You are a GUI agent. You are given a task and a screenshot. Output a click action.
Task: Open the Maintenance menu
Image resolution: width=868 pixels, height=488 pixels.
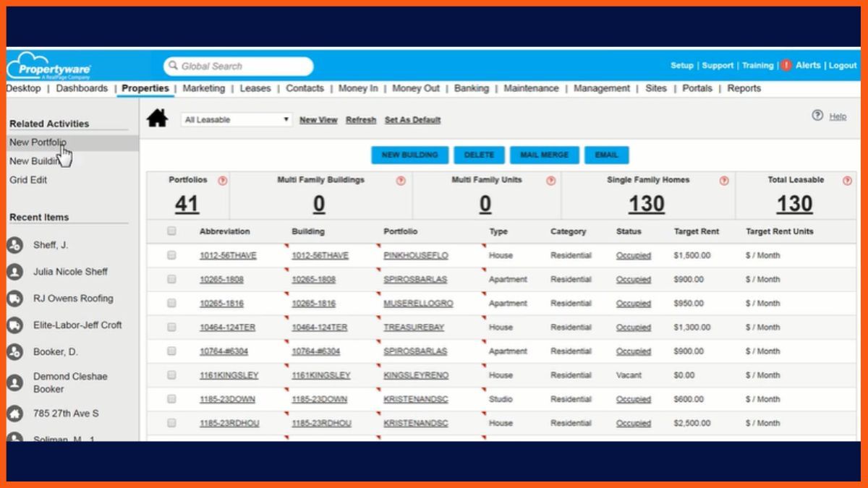pyautogui.click(x=531, y=88)
